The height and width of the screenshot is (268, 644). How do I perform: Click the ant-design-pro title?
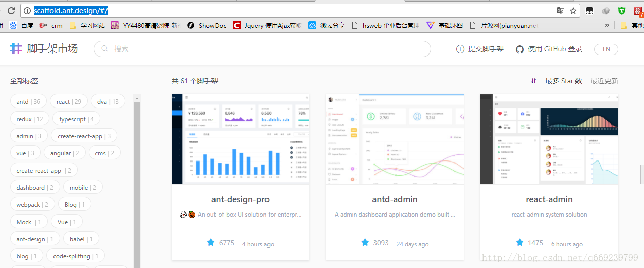point(240,199)
